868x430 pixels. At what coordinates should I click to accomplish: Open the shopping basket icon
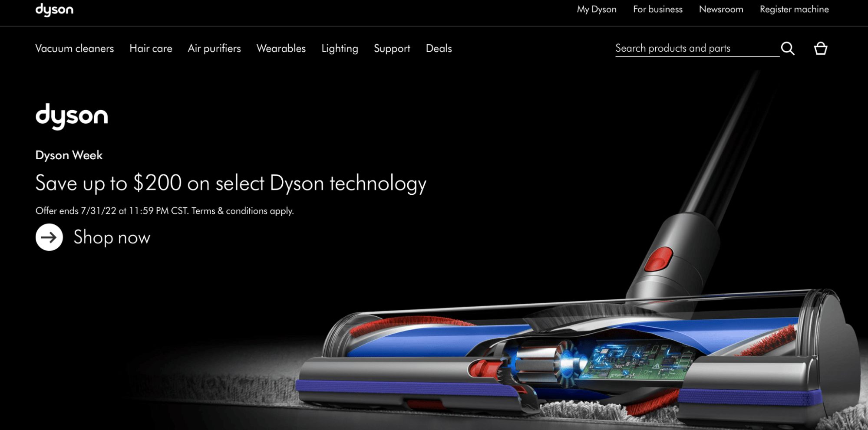click(x=820, y=48)
